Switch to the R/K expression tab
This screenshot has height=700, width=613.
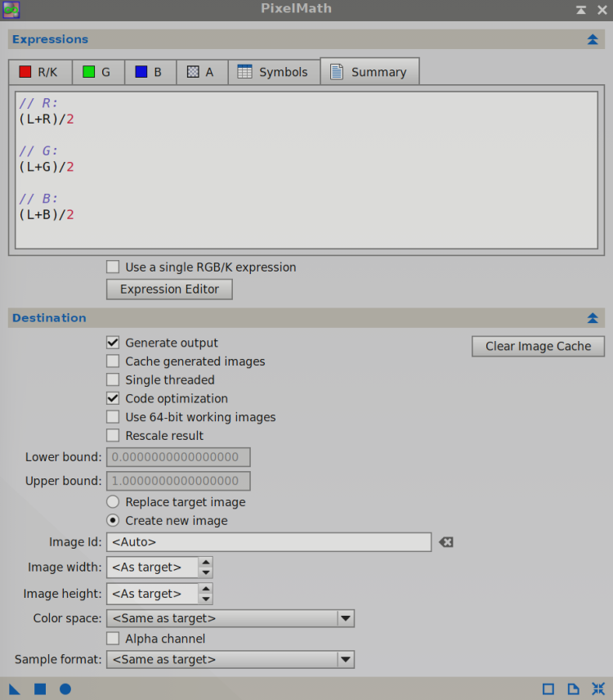tap(40, 72)
